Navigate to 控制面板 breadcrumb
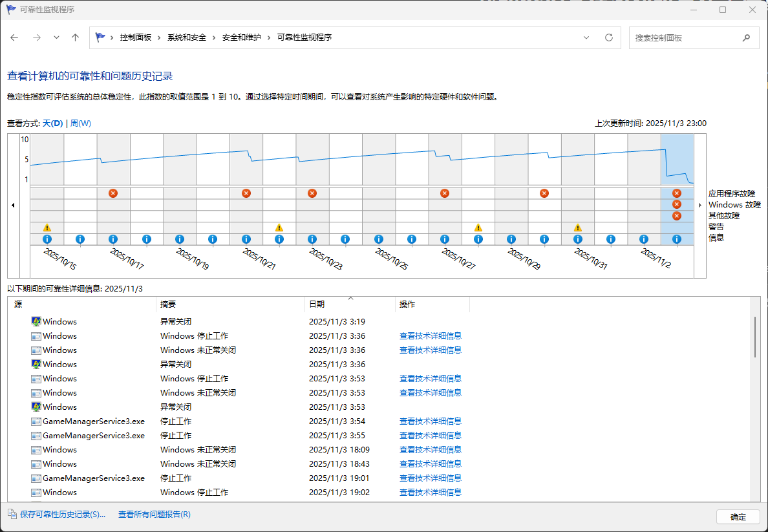Screen dimensions: 768x532 (136, 37)
